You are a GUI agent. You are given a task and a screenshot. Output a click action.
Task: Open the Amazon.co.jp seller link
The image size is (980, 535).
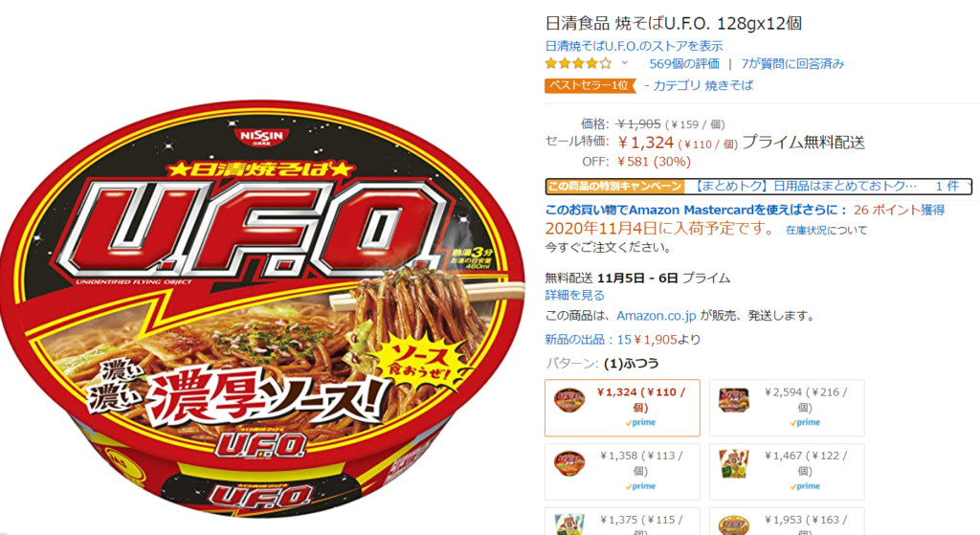click(x=657, y=316)
